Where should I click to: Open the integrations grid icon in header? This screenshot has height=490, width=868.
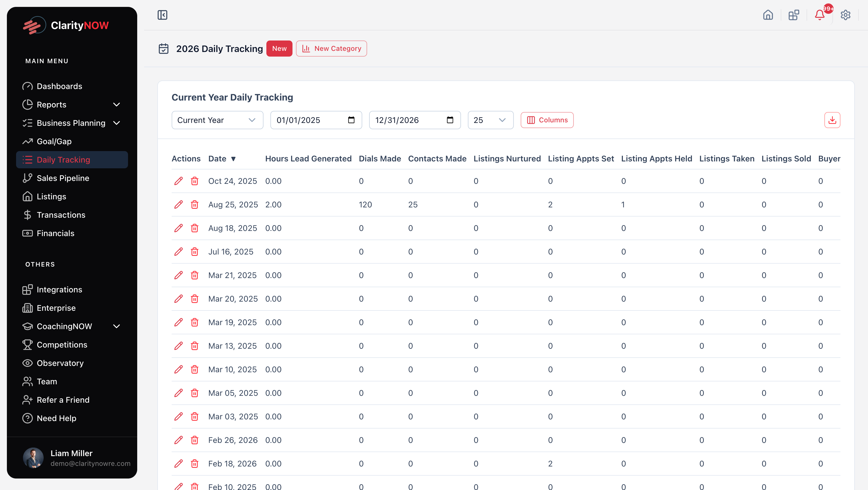[x=794, y=15]
